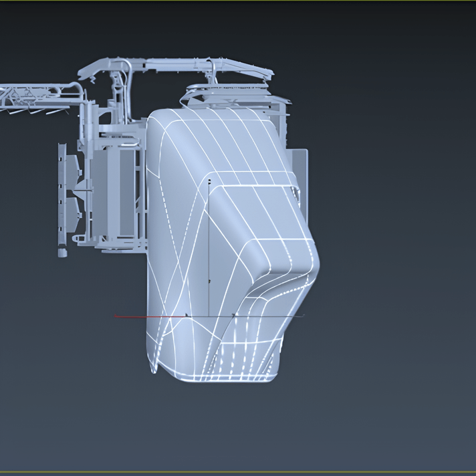The image size is (476, 476).
Task: Select the vertical ladder rail on far left
Action: pyautogui.click(x=62, y=194)
